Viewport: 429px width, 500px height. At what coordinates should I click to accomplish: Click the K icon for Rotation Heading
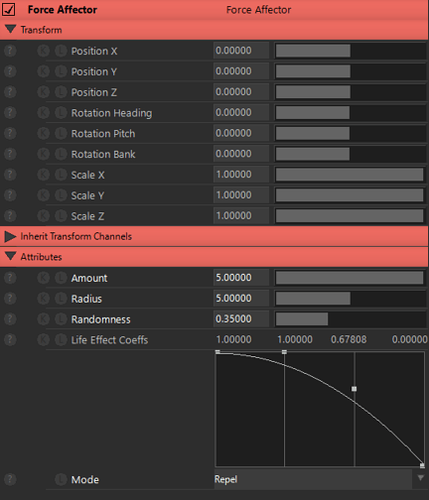[43, 113]
